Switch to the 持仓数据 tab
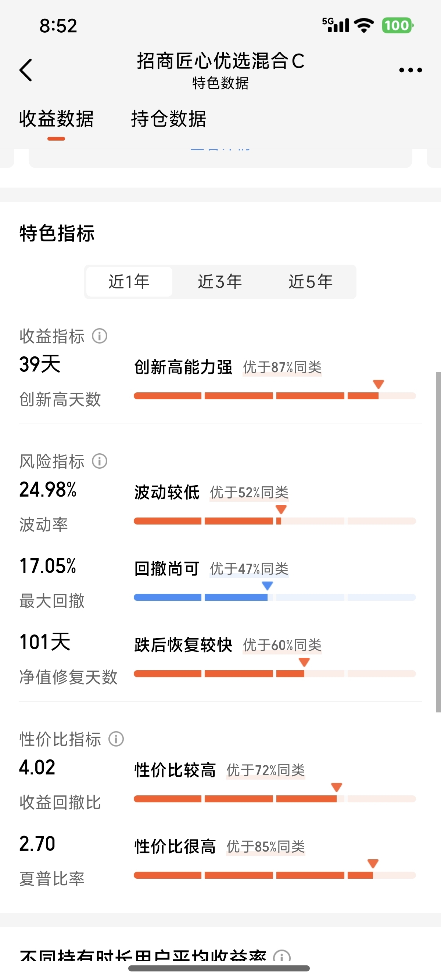 [x=169, y=119]
